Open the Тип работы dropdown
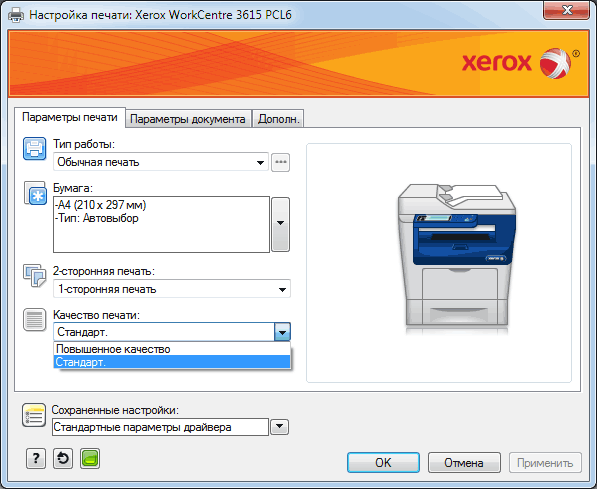Image resolution: width=597 pixels, height=489 pixels. coord(161,162)
